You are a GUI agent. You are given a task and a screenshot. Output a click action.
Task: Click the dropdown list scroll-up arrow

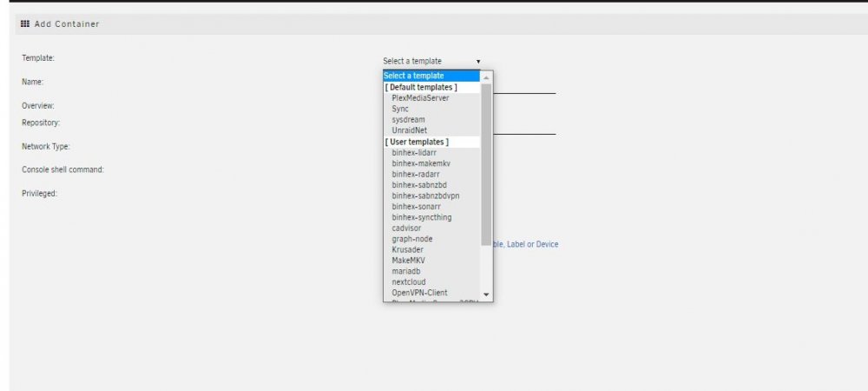pyautogui.click(x=487, y=77)
